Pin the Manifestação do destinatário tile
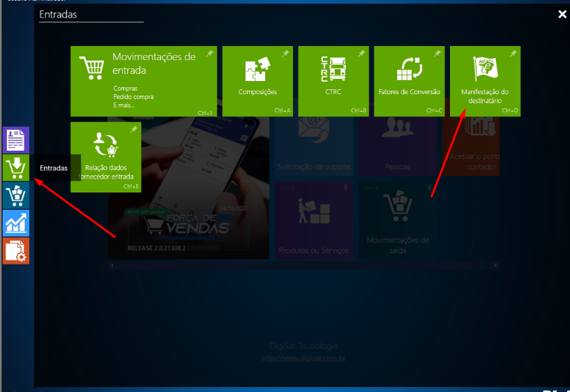 click(x=513, y=54)
